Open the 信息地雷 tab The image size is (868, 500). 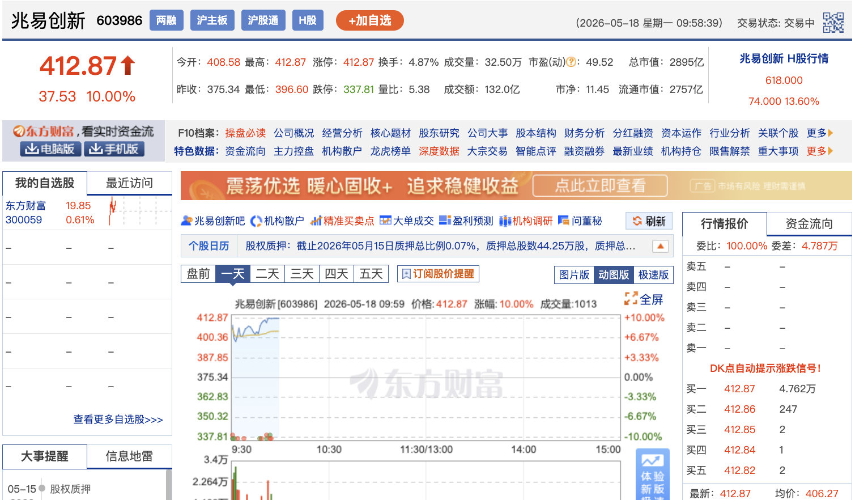[x=129, y=456]
